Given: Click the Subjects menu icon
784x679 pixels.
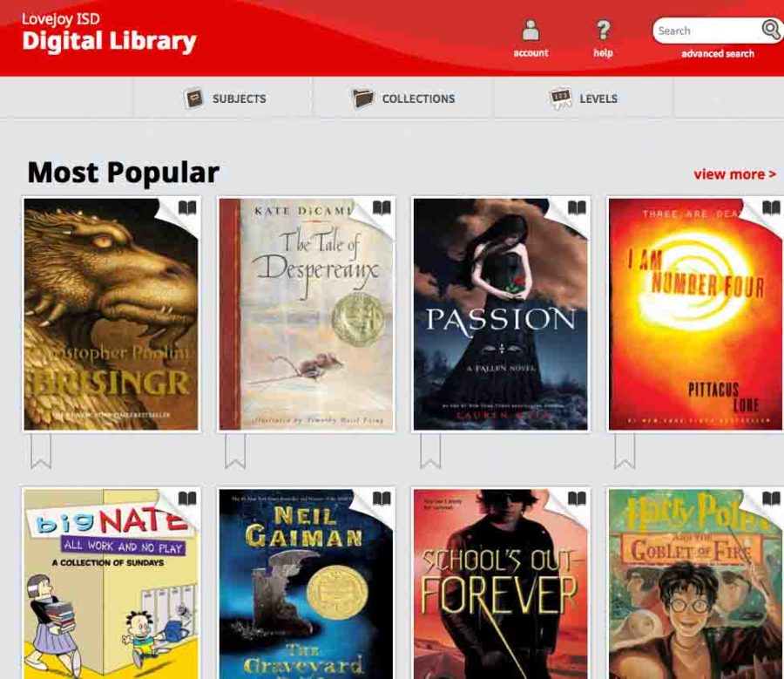Looking at the screenshot, I should tap(194, 98).
